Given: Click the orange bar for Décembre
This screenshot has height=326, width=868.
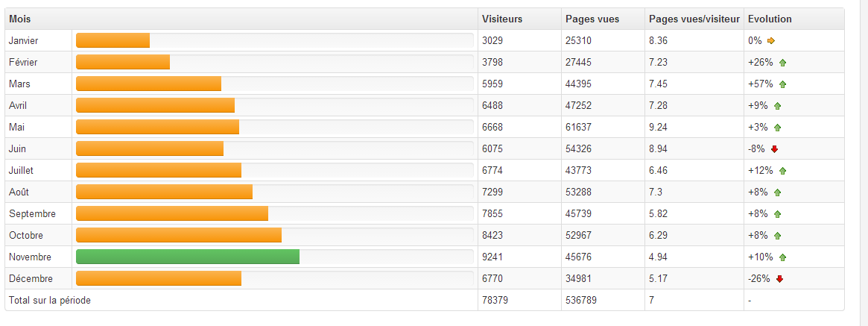Looking at the screenshot, I should click(x=159, y=278).
